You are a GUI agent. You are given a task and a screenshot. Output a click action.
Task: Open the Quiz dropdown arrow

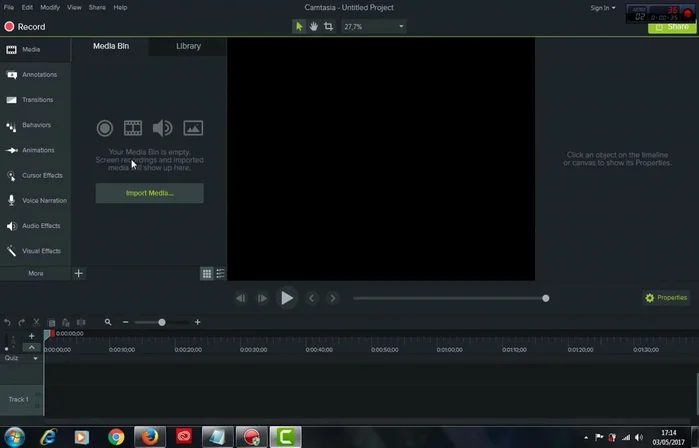pos(35,358)
